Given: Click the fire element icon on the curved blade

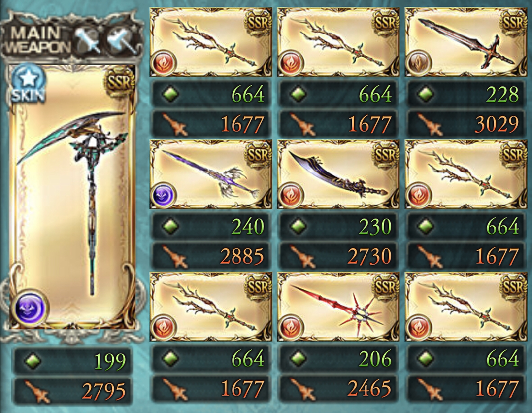Looking at the screenshot, I should [x=291, y=195].
